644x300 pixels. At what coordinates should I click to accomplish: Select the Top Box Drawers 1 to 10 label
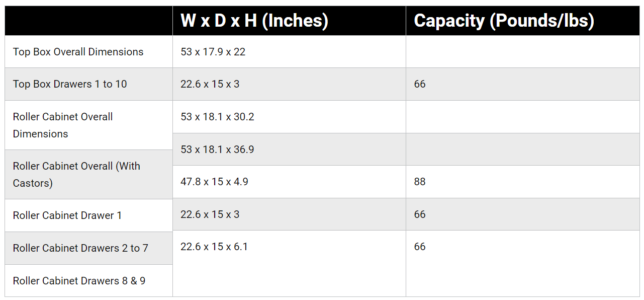[70, 84]
